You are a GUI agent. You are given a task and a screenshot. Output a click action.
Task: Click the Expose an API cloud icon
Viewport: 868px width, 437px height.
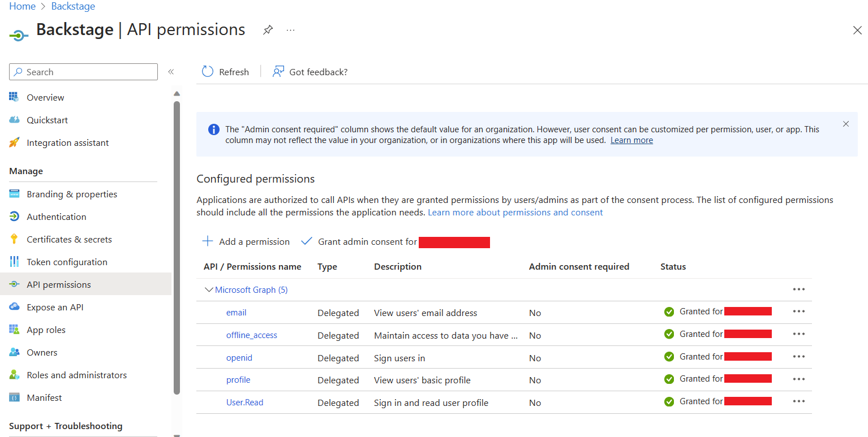15,307
